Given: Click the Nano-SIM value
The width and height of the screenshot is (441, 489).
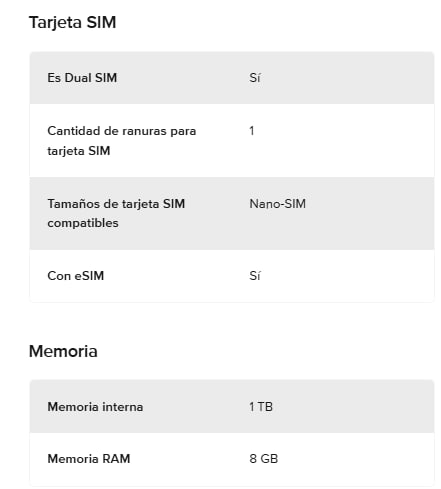Looking at the screenshot, I should click(277, 203).
